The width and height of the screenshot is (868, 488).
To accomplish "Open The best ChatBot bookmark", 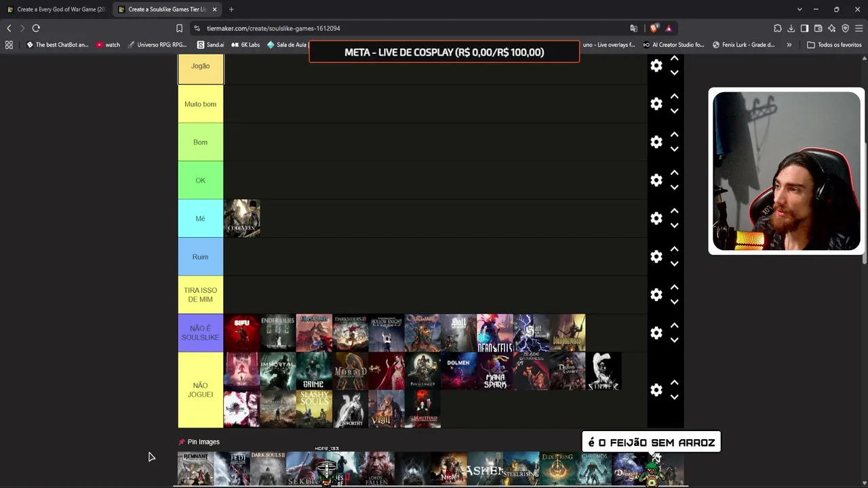I will coord(58,45).
